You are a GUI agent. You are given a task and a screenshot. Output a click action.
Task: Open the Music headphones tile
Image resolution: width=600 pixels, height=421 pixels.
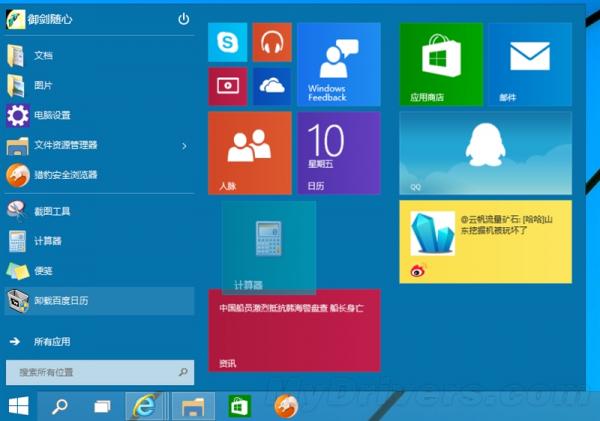272,42
